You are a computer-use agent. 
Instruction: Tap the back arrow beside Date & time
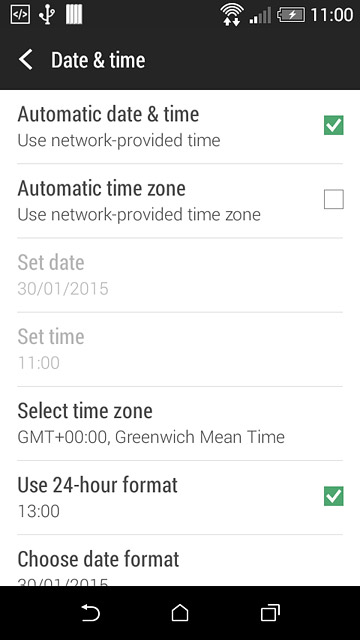[25, 60]
